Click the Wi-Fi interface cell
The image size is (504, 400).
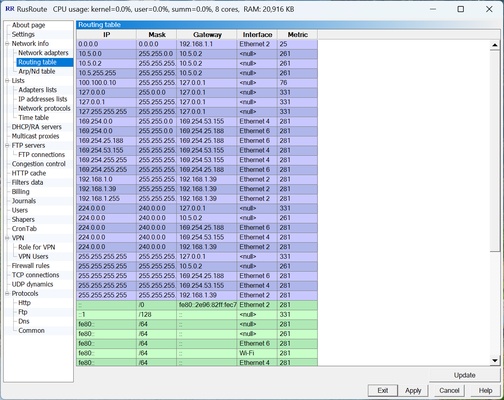click(x=257, y=353)
